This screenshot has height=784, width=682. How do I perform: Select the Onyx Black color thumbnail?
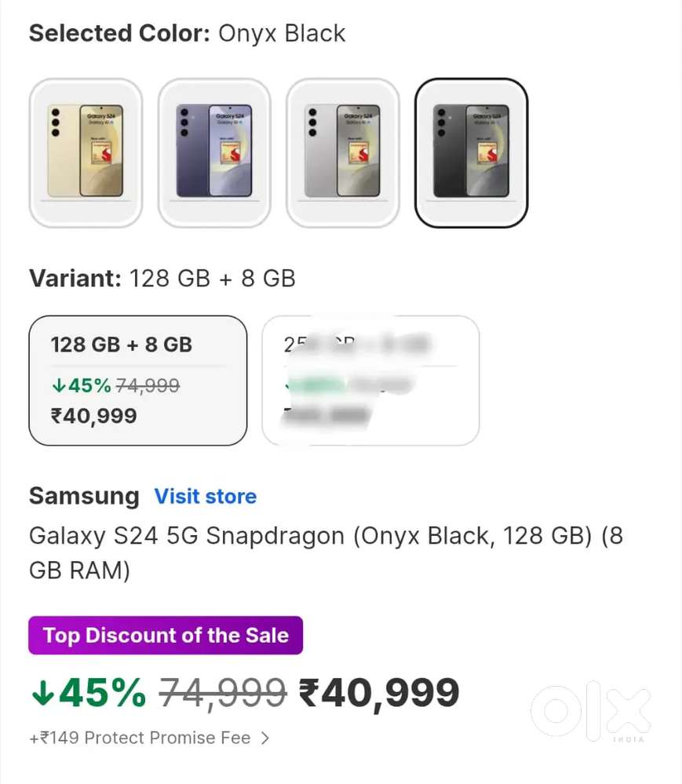[471, 152]
